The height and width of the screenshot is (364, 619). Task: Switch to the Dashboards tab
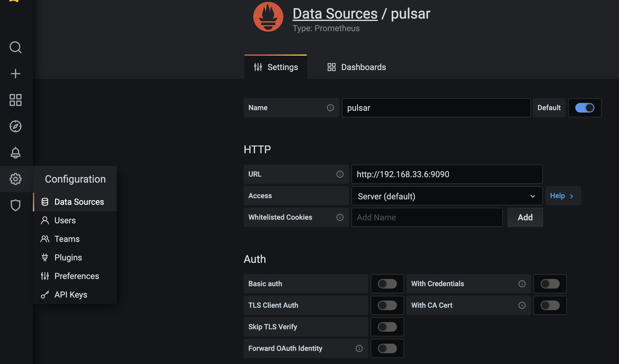tap(356, 67)
